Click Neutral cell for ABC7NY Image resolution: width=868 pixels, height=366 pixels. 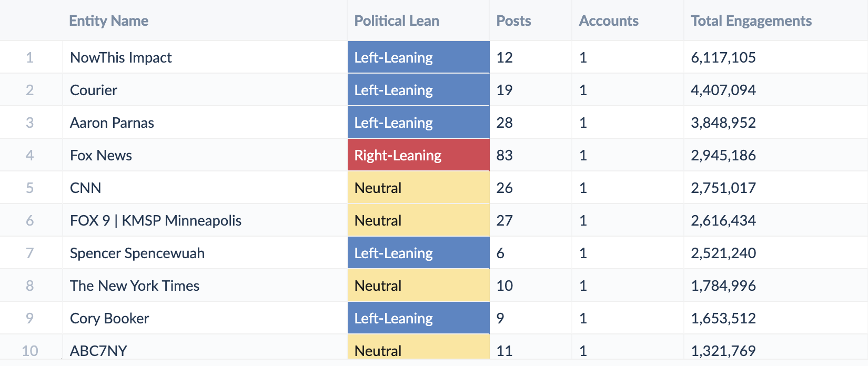pyautogui.click(x=419, y=347)
